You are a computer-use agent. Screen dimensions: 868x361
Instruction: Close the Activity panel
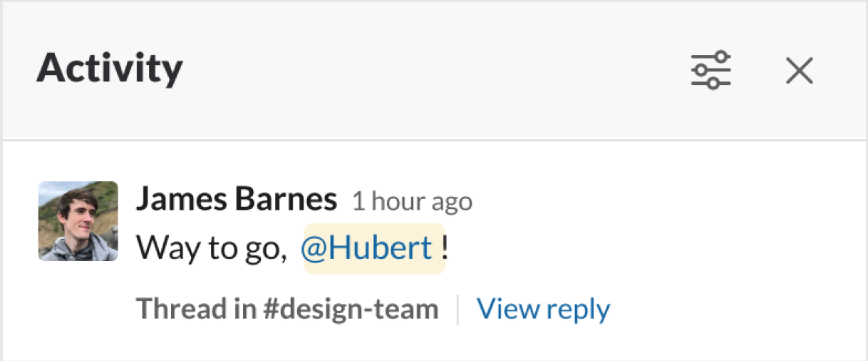click(799, 71)
